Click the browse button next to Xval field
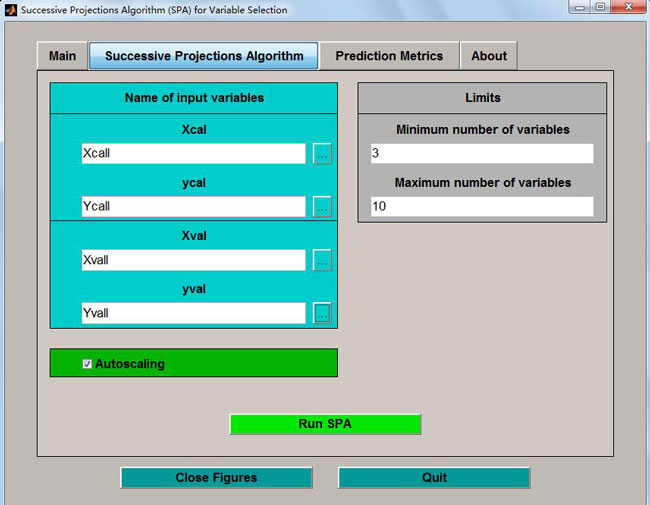The width and height of the screenshot is (650, 505). 322,260
